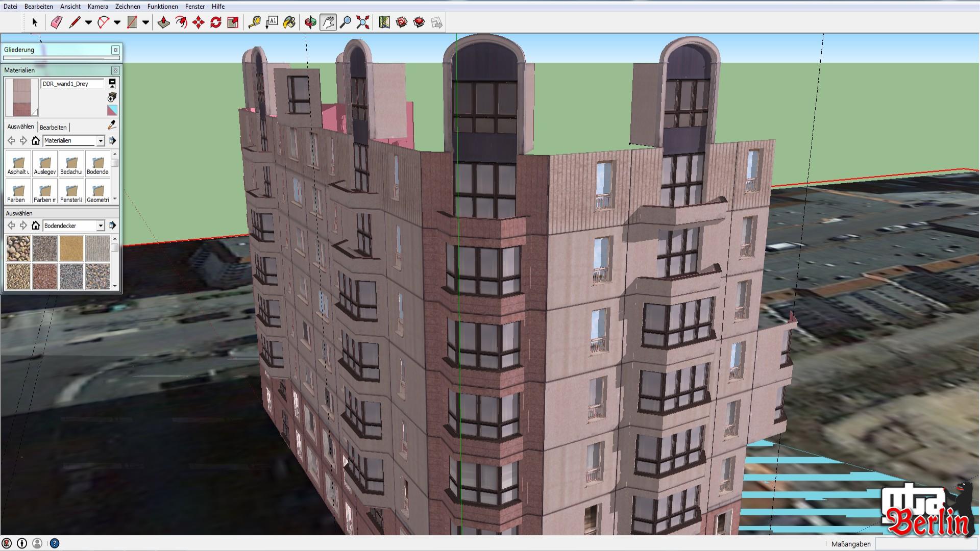This screenshot has height=551, width=980.
Task: Select the Scale tool
Action: point(233,22)
